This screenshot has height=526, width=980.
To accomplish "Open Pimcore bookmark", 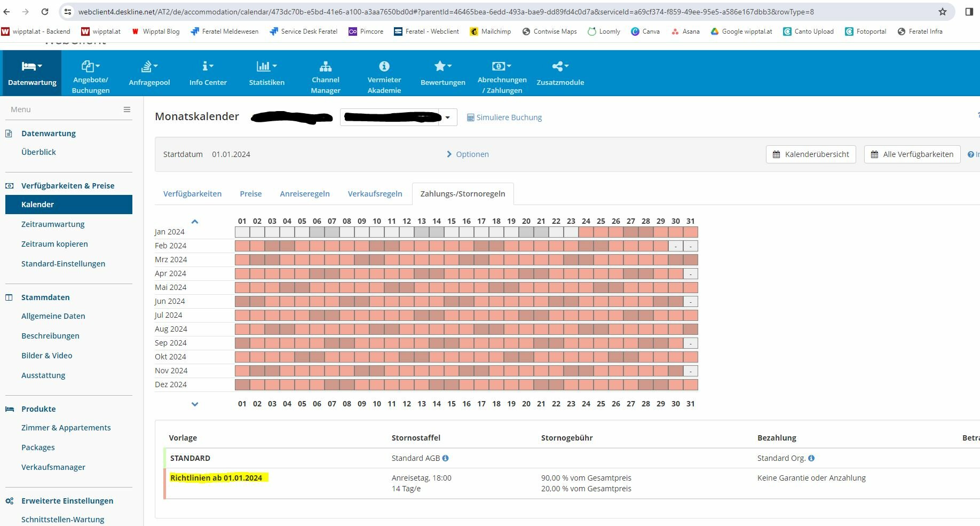I will [x=366, y=32].
